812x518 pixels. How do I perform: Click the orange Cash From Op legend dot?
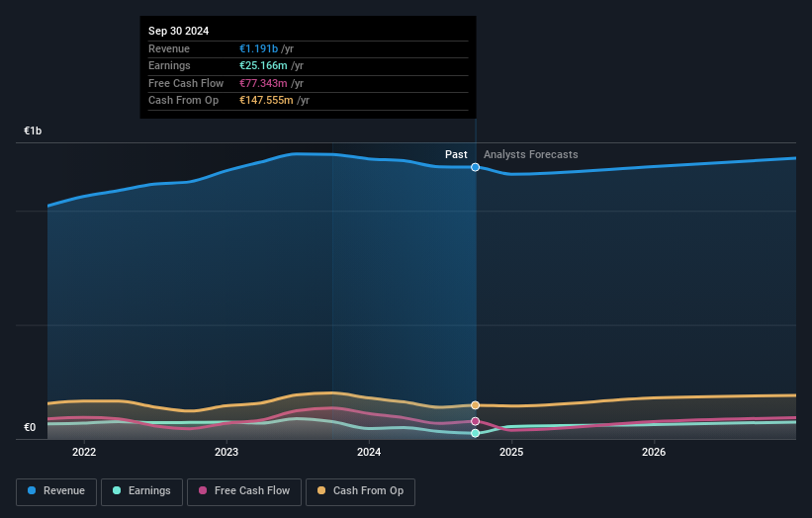coord(321,490)
